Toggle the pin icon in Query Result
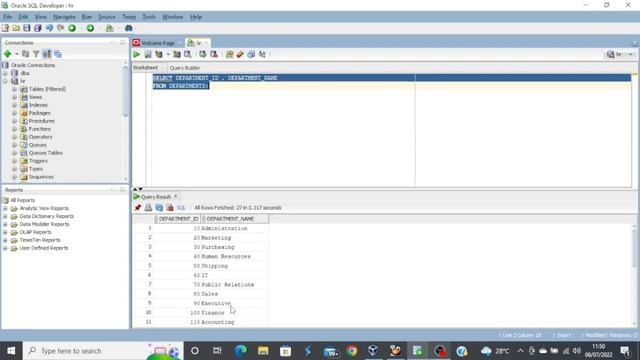 pyautogui.click(x=138, y=208)
